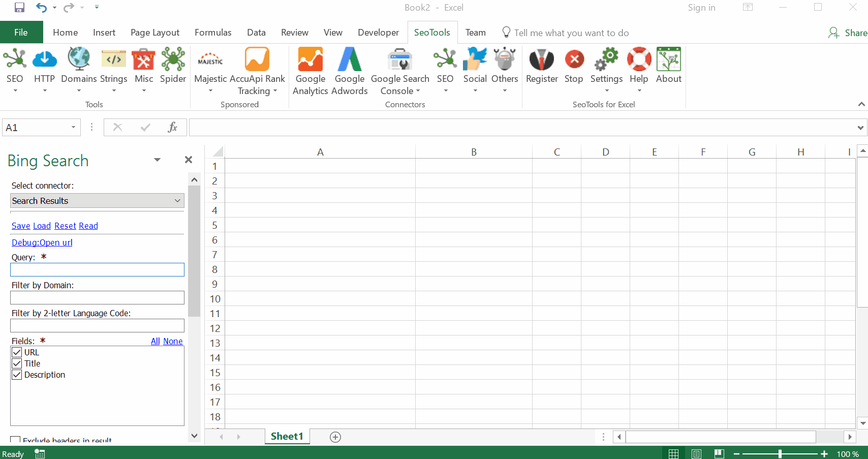Click the Save link in Bing Search pane
Image resolution: width=868 pixels, height=459 pixels.
pos(21,226)
